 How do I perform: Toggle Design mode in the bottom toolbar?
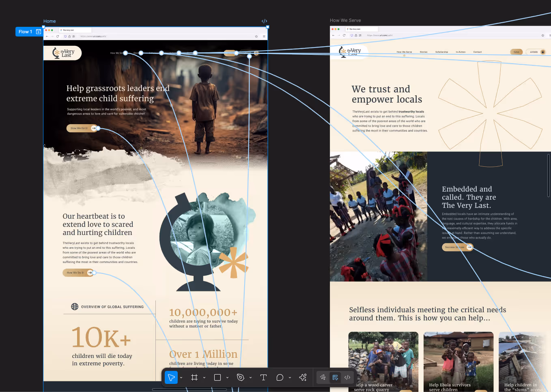point(335,377)
